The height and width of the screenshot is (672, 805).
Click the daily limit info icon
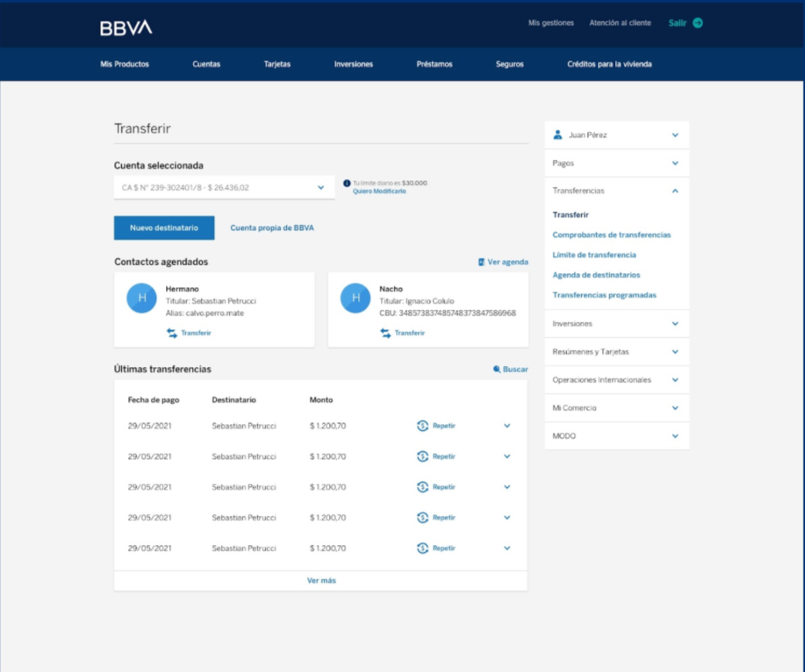tap(347, 183)
